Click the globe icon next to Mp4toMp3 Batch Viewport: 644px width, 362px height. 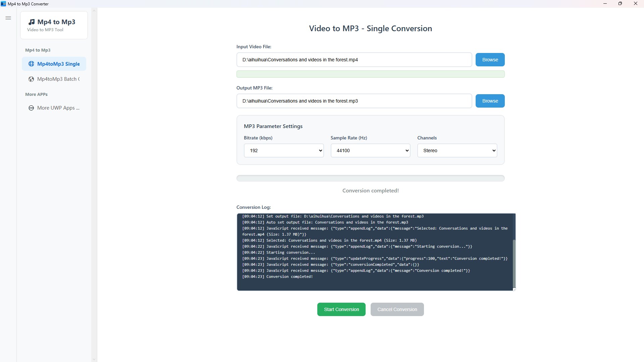(31, 79)
